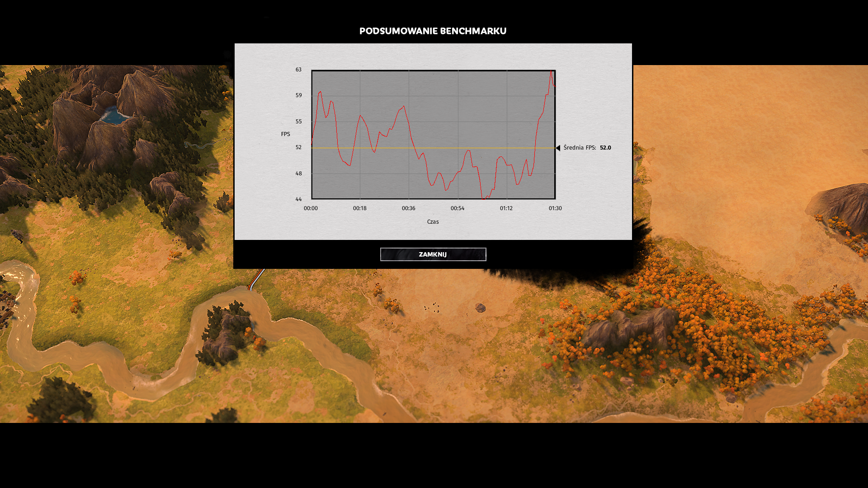Viewport: 868px width, 488px height.
Task: Click the FPS vertical axis title
Action: click(285, 134)
